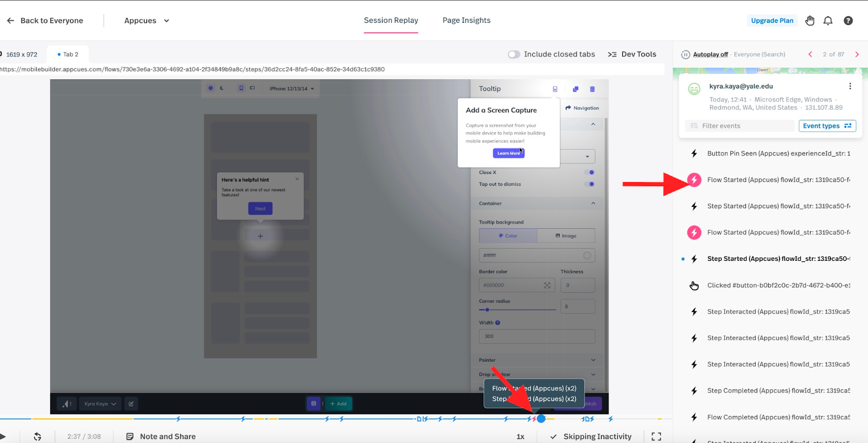This screenshot has height=443, width=868.
Task: Close the helpful hint tooltip X
Action: pyautogui.click(x=297, y=179)
